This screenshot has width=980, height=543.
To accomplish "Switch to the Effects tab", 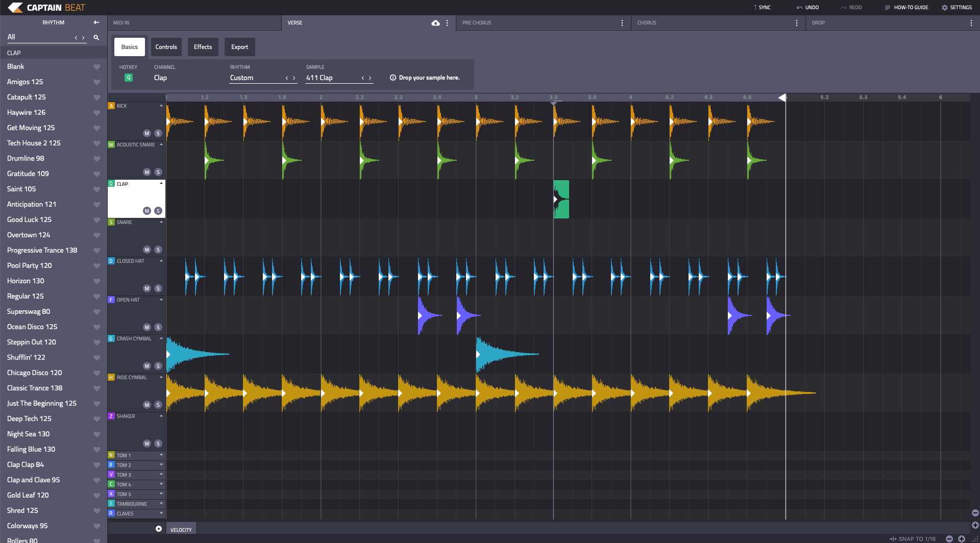I will (203, 47).
